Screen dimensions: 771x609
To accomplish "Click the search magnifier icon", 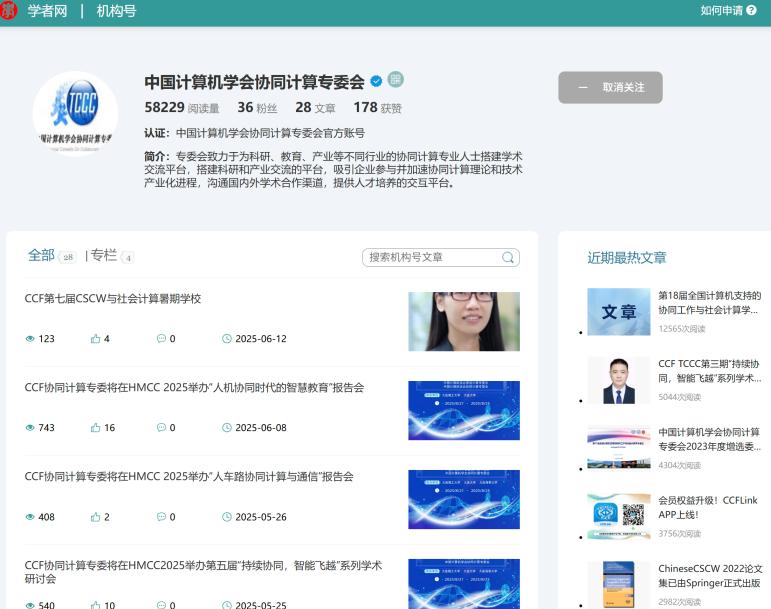I will click(x=508, y=258).
